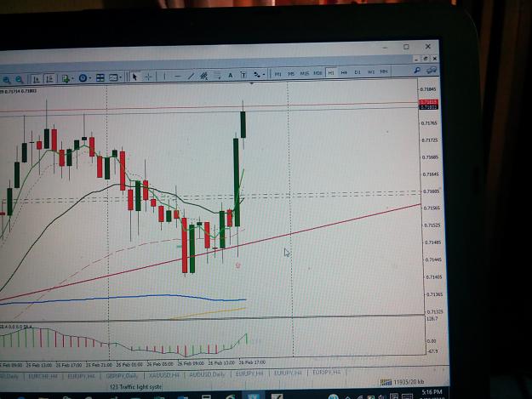532x399 pixels.
Task: Click the red arrow marker below candles
Action: tap(237, 265)
